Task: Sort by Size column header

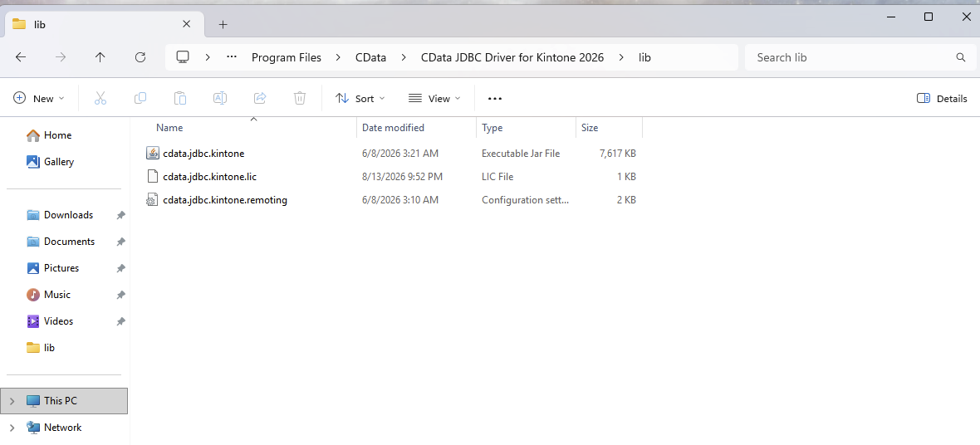Action: tap(590, 128)
